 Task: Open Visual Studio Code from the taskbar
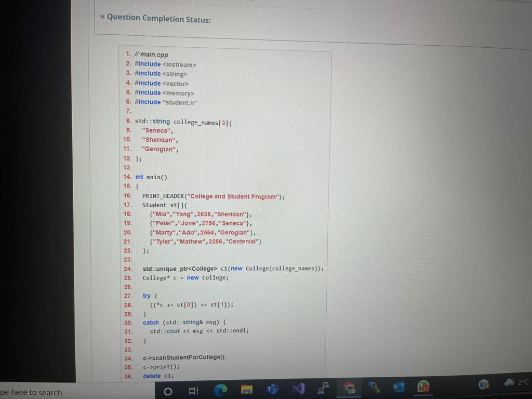[x=298, y=388]
